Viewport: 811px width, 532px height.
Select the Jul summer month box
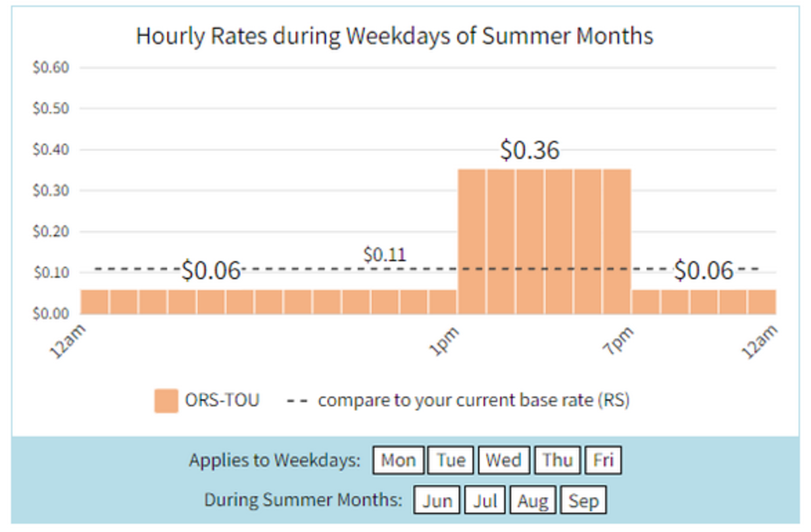pos(485,501)
